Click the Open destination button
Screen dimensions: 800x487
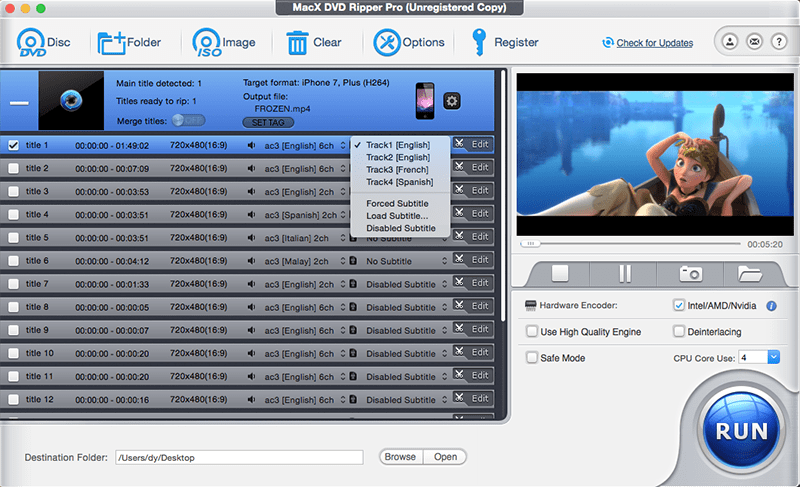tap(445, 457)
